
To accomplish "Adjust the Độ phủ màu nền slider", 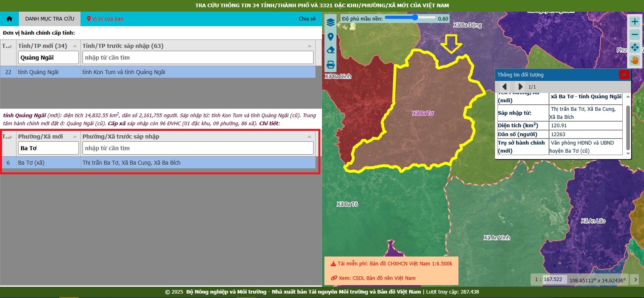I will 410,18.
